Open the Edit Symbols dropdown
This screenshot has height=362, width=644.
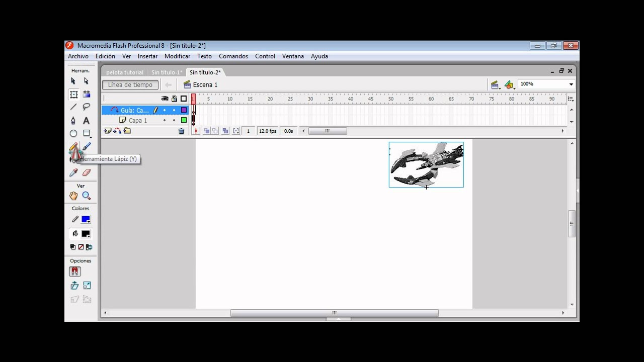tap(510, 85)
